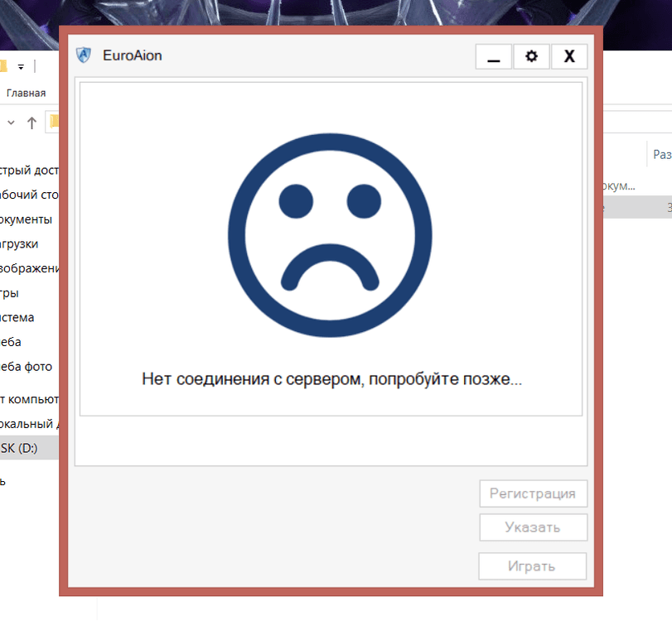Close the EuroAion launcher with X

569,56
